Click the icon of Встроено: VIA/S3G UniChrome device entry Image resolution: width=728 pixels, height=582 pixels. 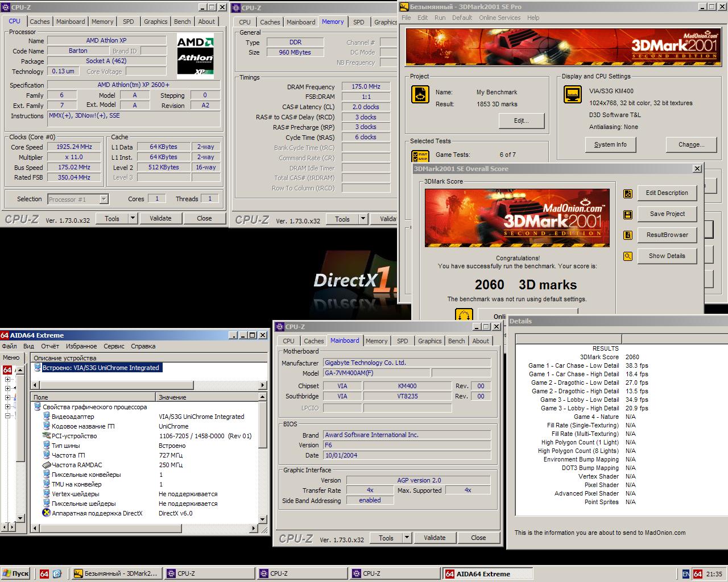[38, 368]
